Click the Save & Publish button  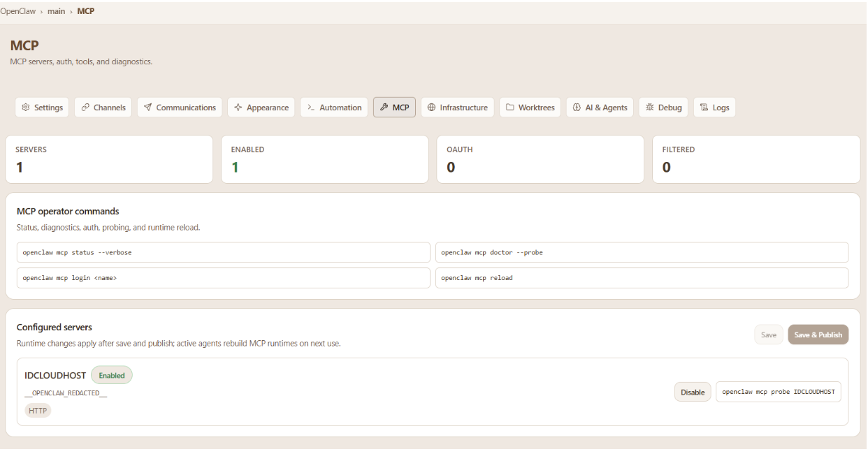[x=818, y=335]
